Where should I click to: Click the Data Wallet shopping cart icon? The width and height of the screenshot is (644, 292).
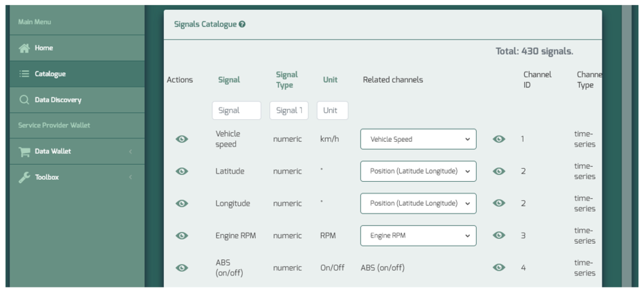coord(25,152)
